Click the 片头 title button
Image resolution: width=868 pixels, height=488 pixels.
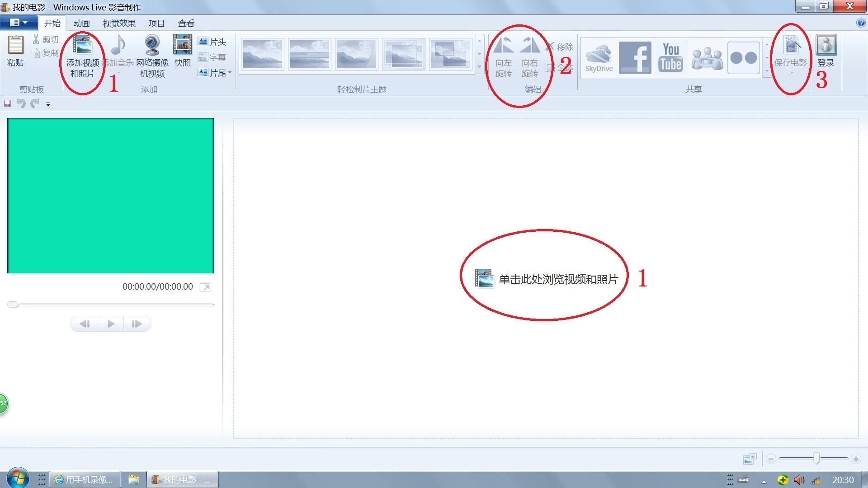212,42
